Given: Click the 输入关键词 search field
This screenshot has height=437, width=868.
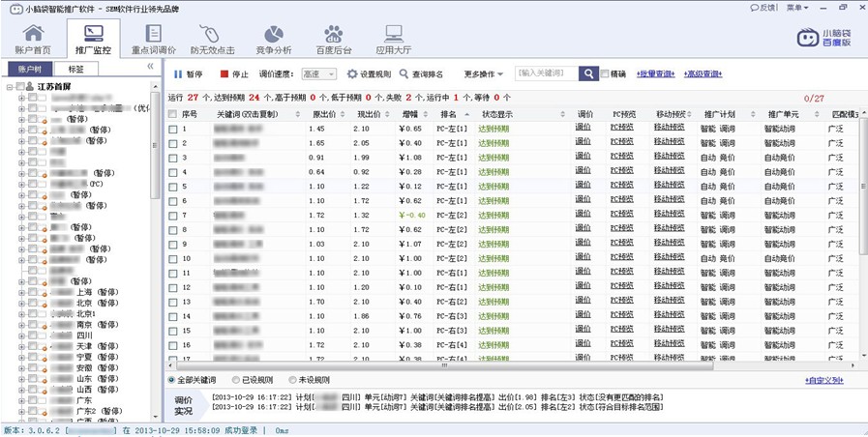Looking at the screenshot, I should click(546, 74).
